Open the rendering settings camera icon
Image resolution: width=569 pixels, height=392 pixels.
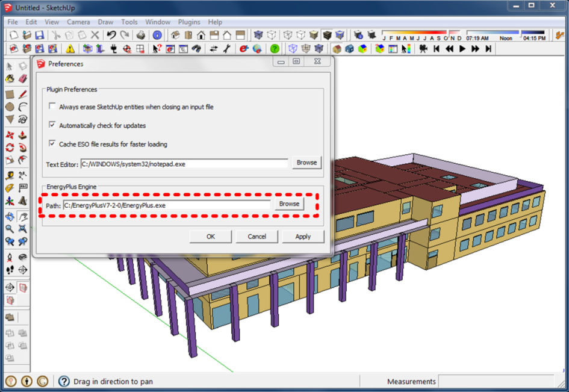pos(423,49)
